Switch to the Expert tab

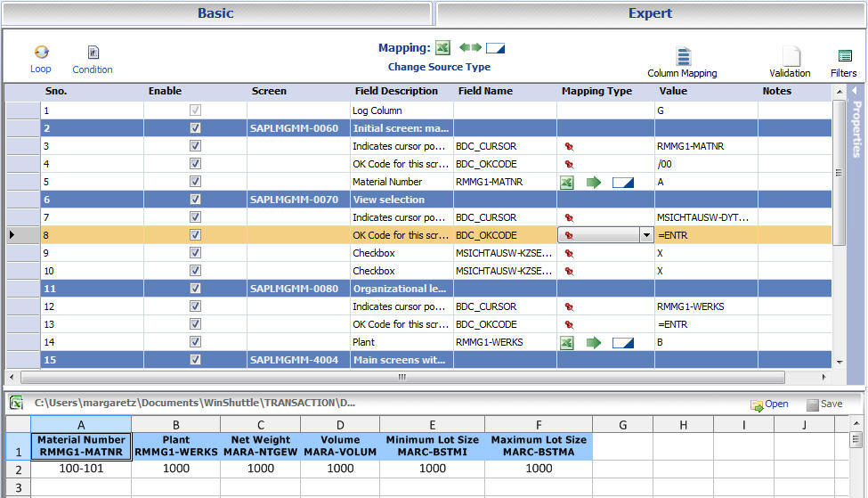(x=650, y=13)
